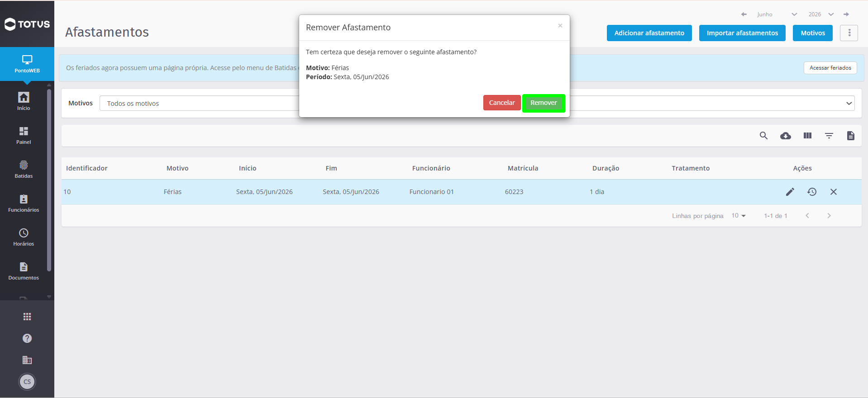Go to next month with right arrow
The height and width of the screenshot is (398, 868).
(x=846, y=14)
